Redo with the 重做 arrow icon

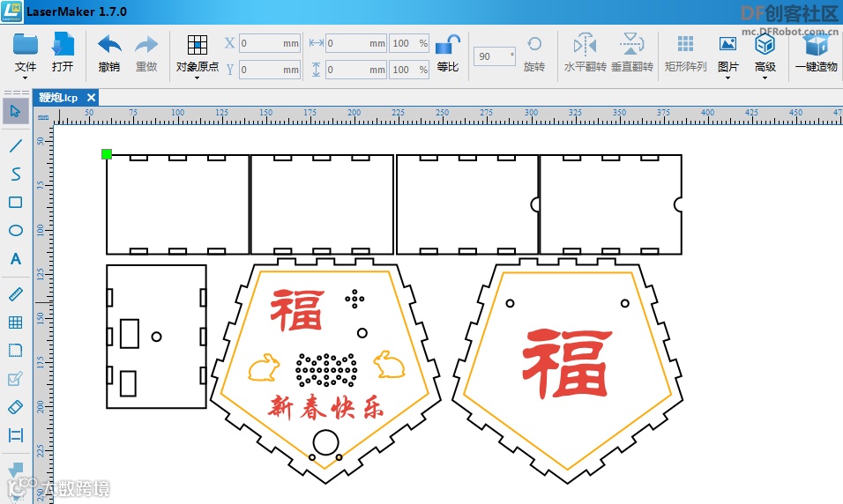146,44
